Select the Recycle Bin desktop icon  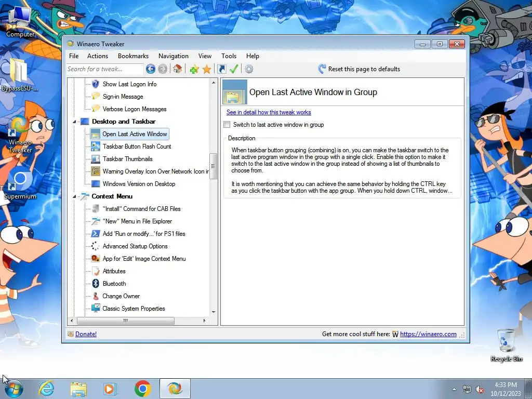coord(506,345)
